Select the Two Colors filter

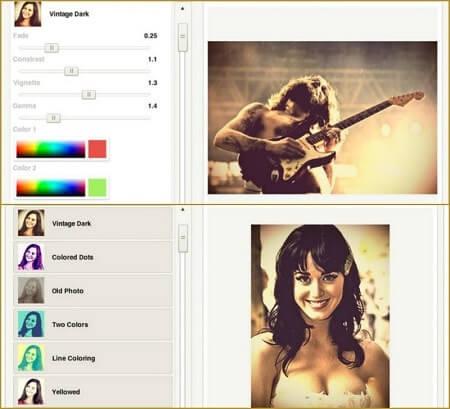pyautogui.click(x=93, y=324)
